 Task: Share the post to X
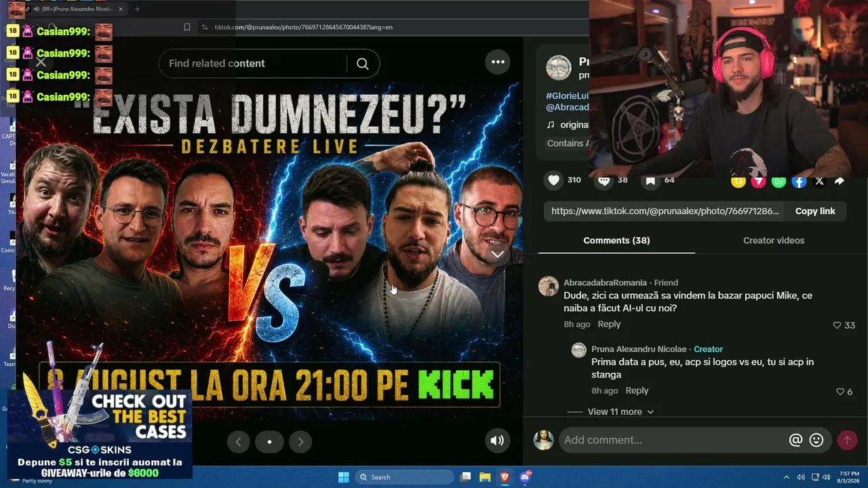click(819, 181)
